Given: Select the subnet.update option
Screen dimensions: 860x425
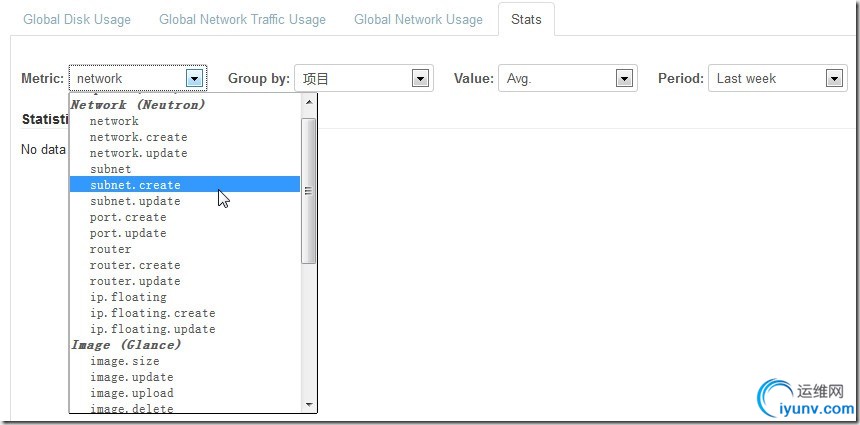Looking at the screenshot, I should [x=135, y=201].
